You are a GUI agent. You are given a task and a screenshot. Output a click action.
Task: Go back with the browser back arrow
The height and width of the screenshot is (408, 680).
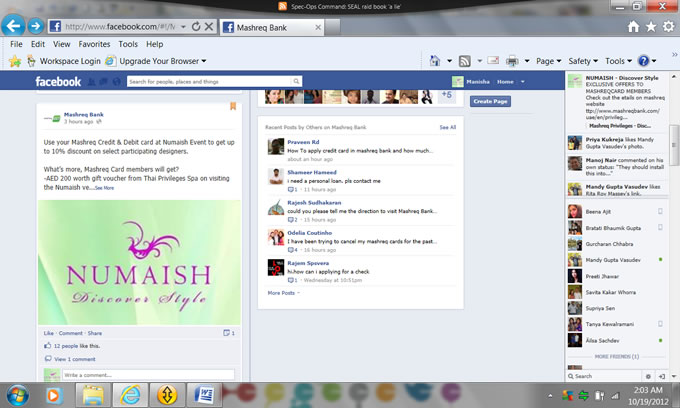point(13,26)
